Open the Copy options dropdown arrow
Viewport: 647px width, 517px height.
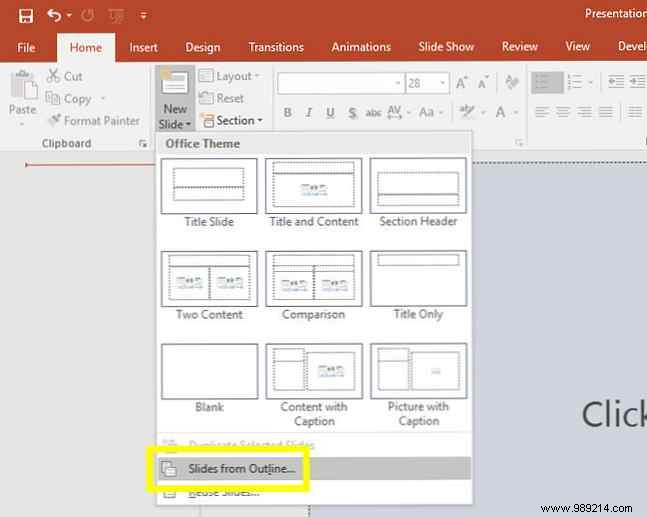point(103,99)
